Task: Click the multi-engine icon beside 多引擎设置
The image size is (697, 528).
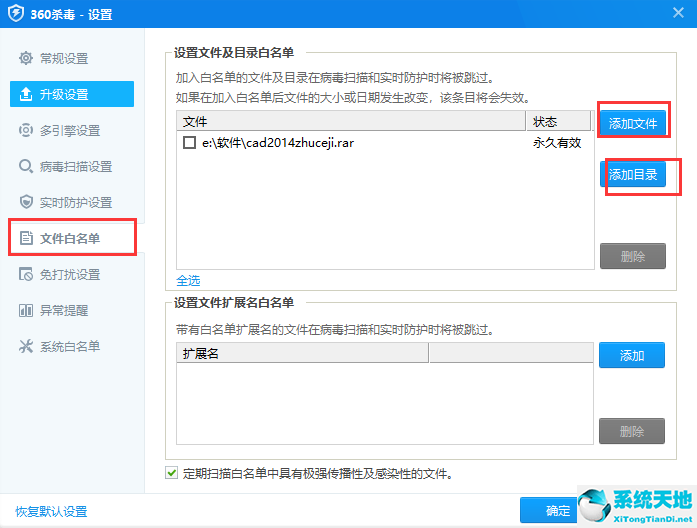Action: 26,130
